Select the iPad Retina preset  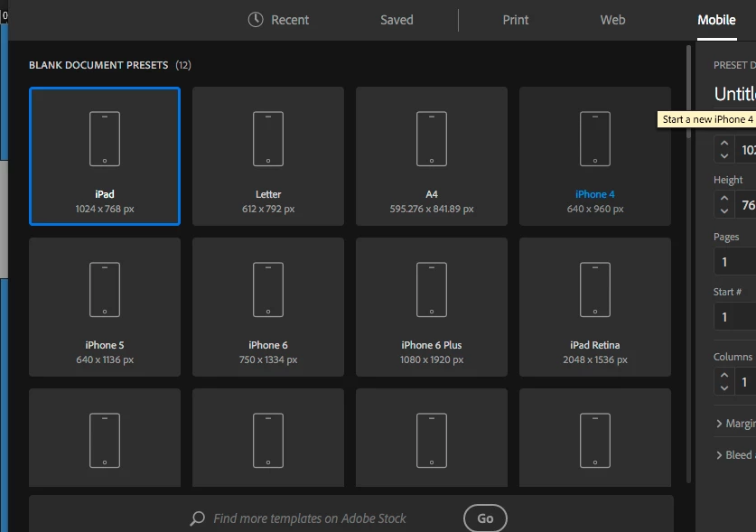(x=595, y=307)
